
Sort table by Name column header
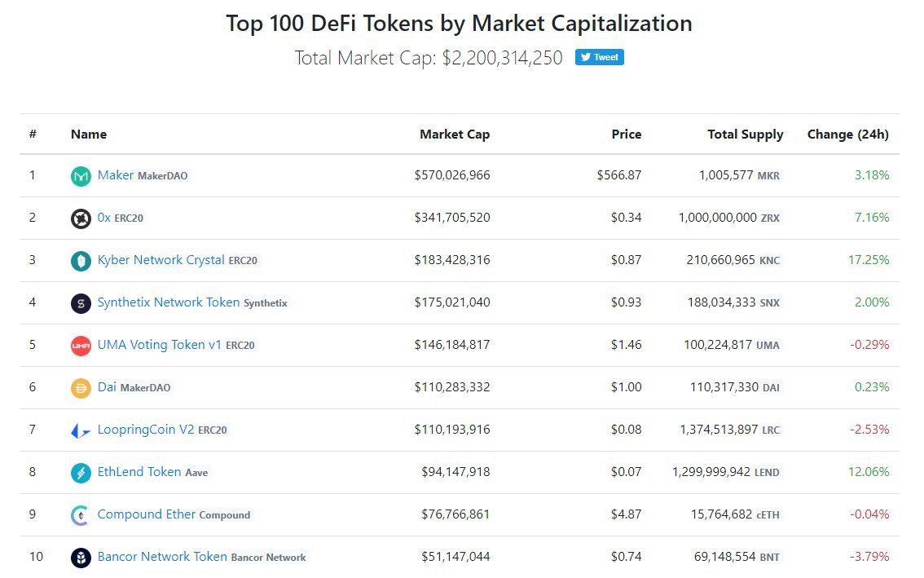tap(89, 135)
